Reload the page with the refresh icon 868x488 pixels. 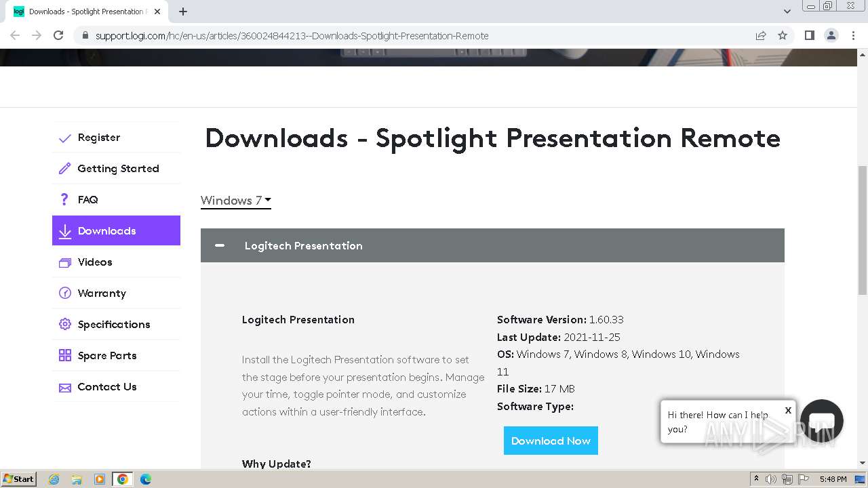click(x=58, y=35)
